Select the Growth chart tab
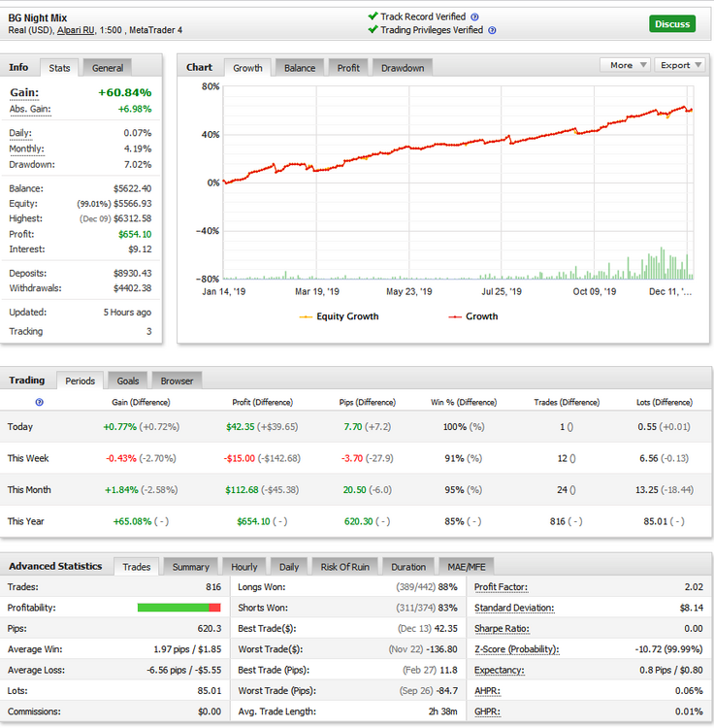The image size is (714, 728). pos(247,68)
